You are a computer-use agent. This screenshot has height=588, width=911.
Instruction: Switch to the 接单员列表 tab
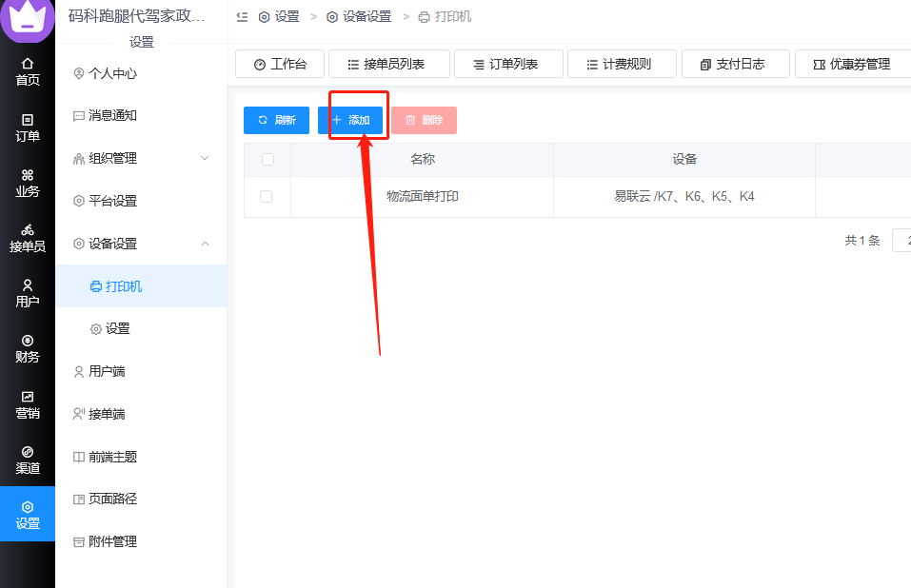tap(389, 64)
